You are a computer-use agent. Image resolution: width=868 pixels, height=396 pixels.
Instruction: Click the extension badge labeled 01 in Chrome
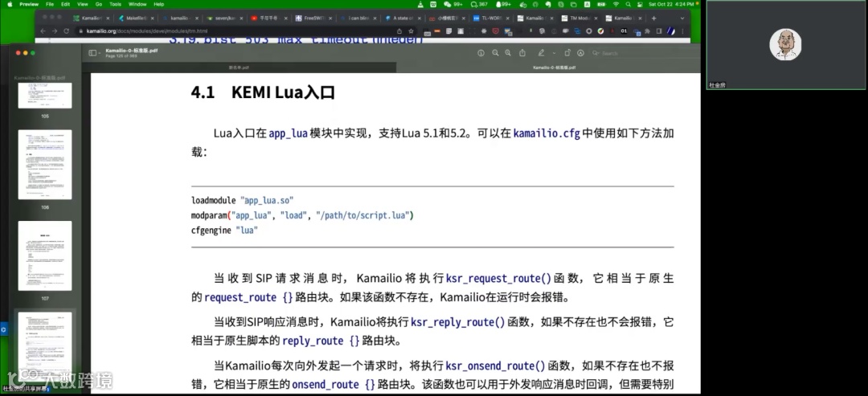click(624, 31)
